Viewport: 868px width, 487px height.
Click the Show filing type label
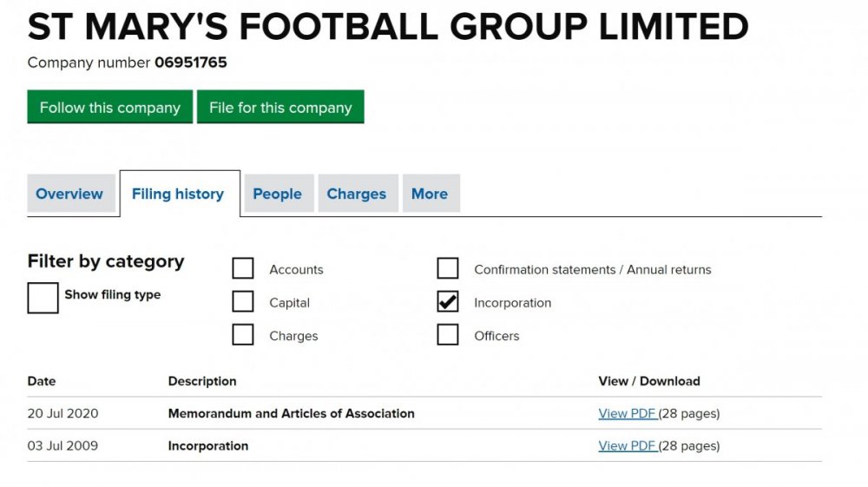click(112, 295)
